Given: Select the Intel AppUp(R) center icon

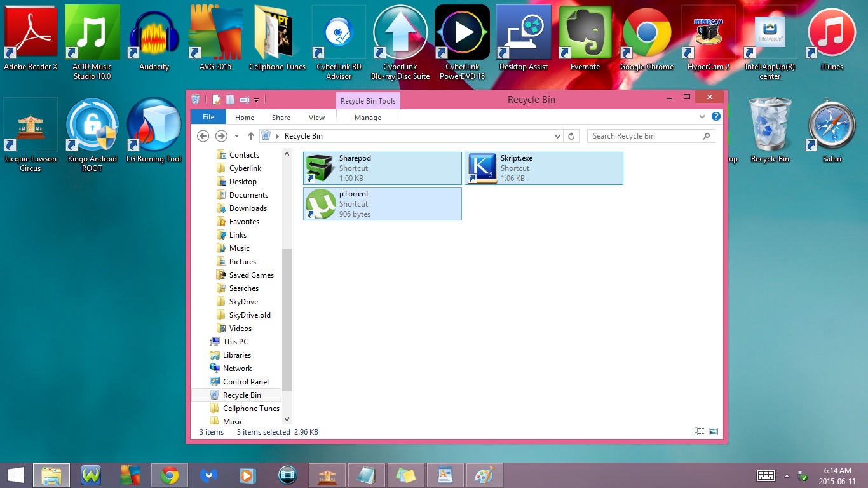Looking at the screenshot, I should coord(770,43).
